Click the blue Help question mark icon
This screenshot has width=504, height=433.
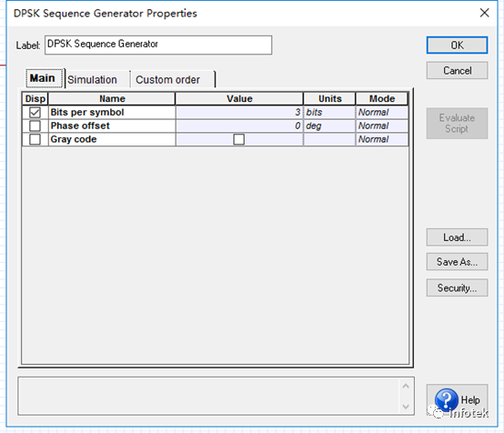point(447,400)
